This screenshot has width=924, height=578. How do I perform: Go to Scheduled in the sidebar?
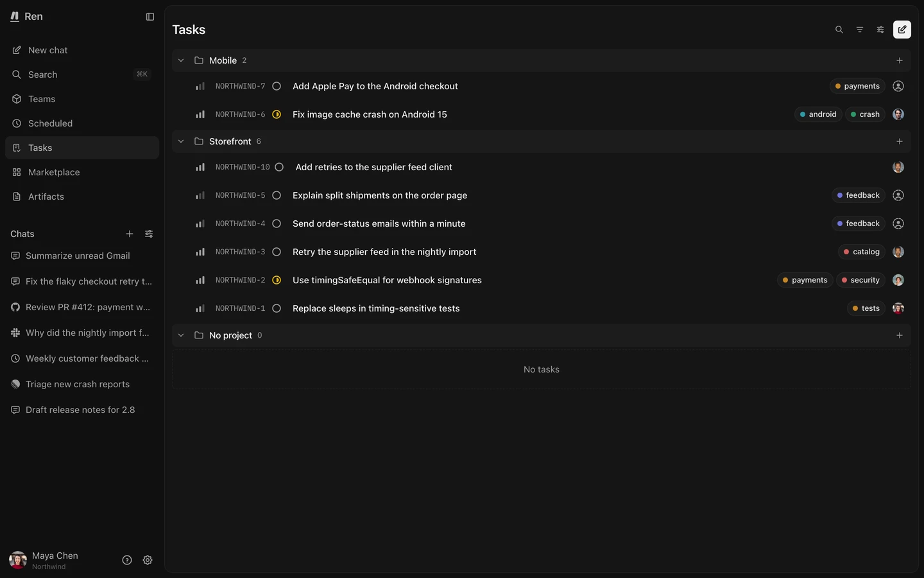[x=82, y=123]
